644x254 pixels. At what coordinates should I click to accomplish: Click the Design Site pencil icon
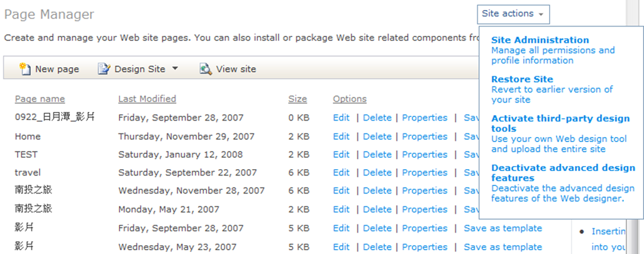(x=104, y=69)
